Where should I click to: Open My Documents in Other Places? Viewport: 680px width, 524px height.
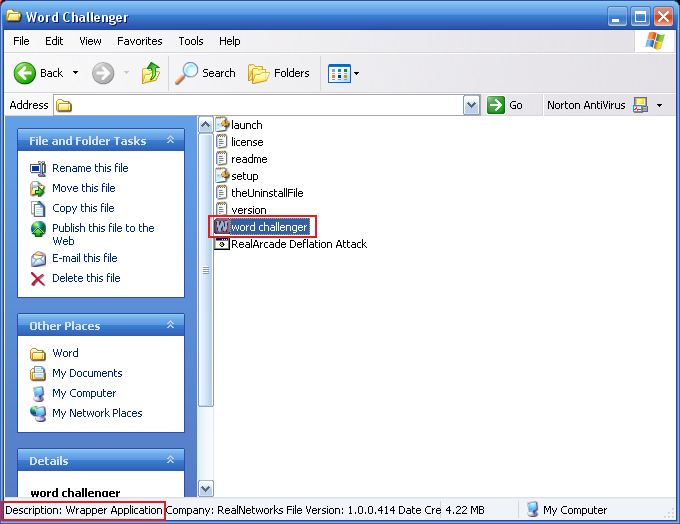pos(87,373)
